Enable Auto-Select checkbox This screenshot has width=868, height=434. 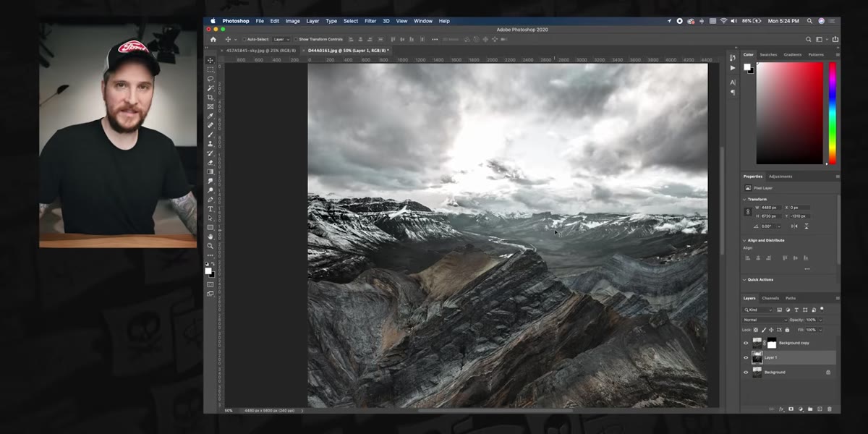click(245, 39)
